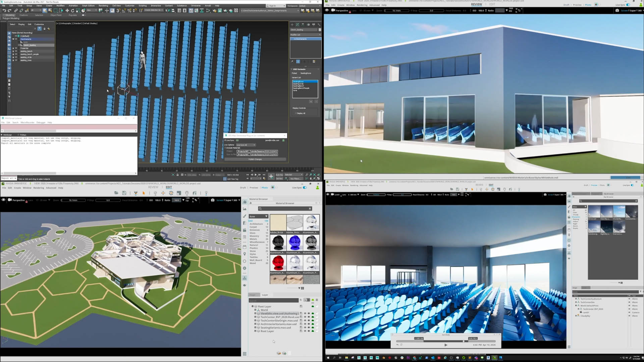Viewport: 644px width, 362px height.
Task: Toggle Live Sync switch in lower-left Omniverse window
Action: (x=305, y=188)
